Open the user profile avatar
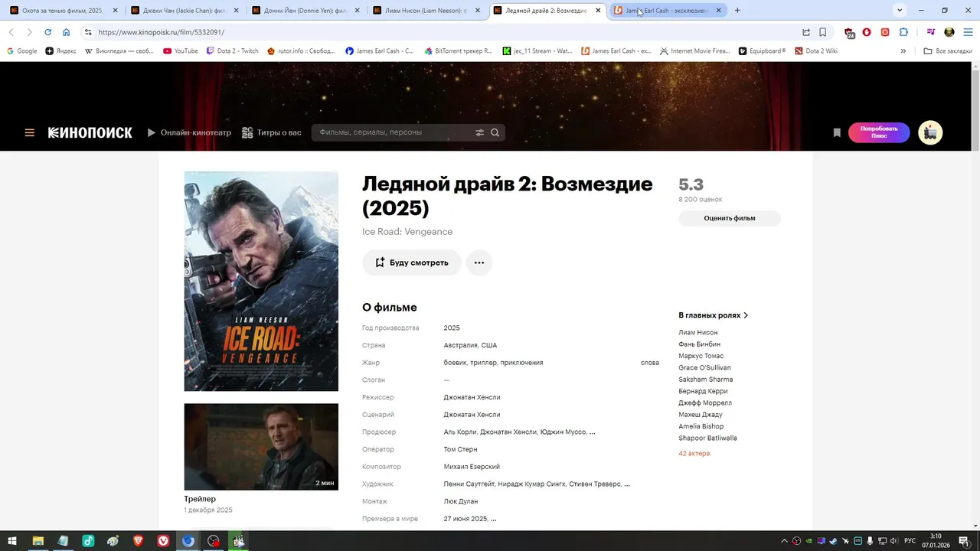Image resolution: width=980 pixels, height=551 pixels. [x=930, y=132]
